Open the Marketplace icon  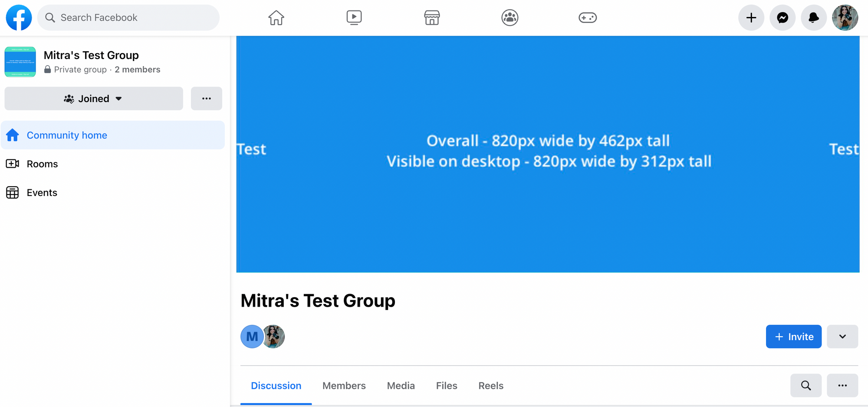coord(432,18)
